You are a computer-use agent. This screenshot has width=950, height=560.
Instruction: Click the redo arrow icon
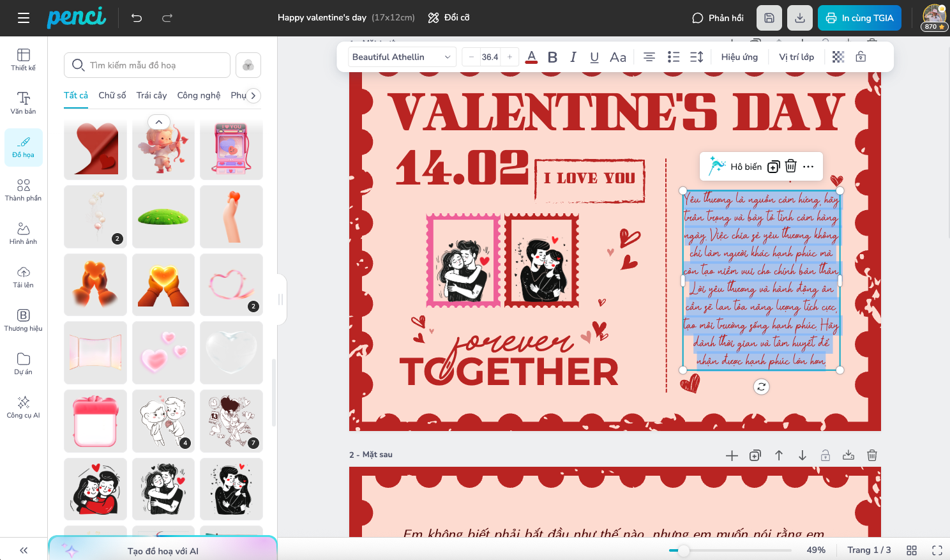pyautogui.click(x=167, y=18)
